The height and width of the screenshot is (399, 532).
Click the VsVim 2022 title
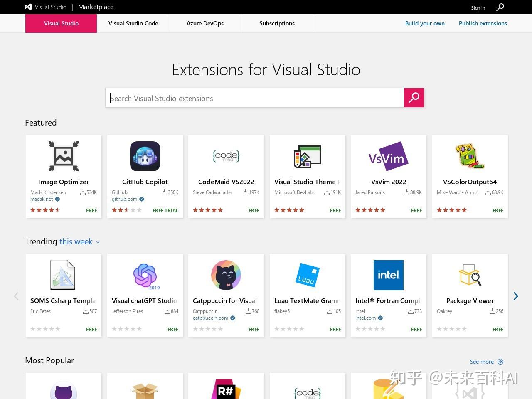tap(389, 182)
